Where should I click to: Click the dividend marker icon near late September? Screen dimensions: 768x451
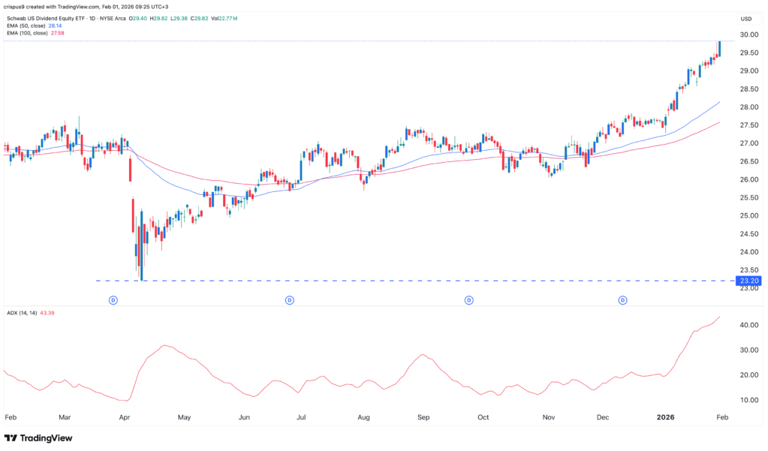(x=469, y=300)
